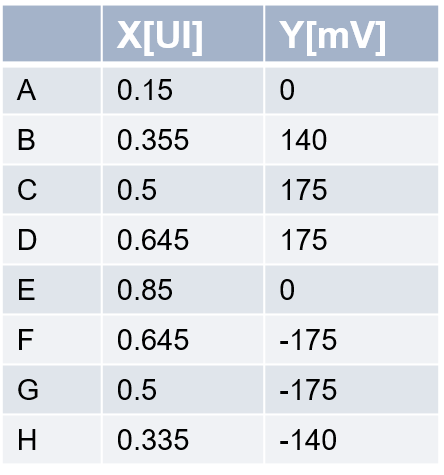Select Y value -175 in row F
The width and height of the screenshot is (444, 475).
click(x=352, y=340)
